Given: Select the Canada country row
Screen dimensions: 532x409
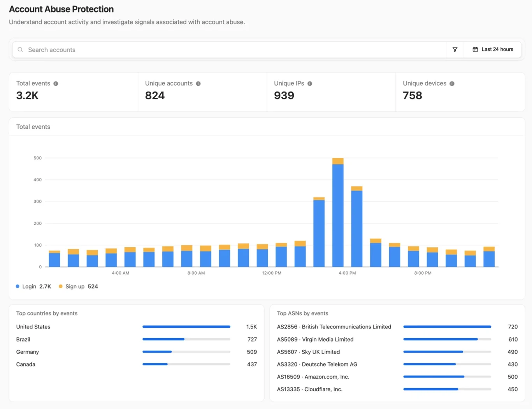Looking at the screenshot, I should (x=137, y=364).
